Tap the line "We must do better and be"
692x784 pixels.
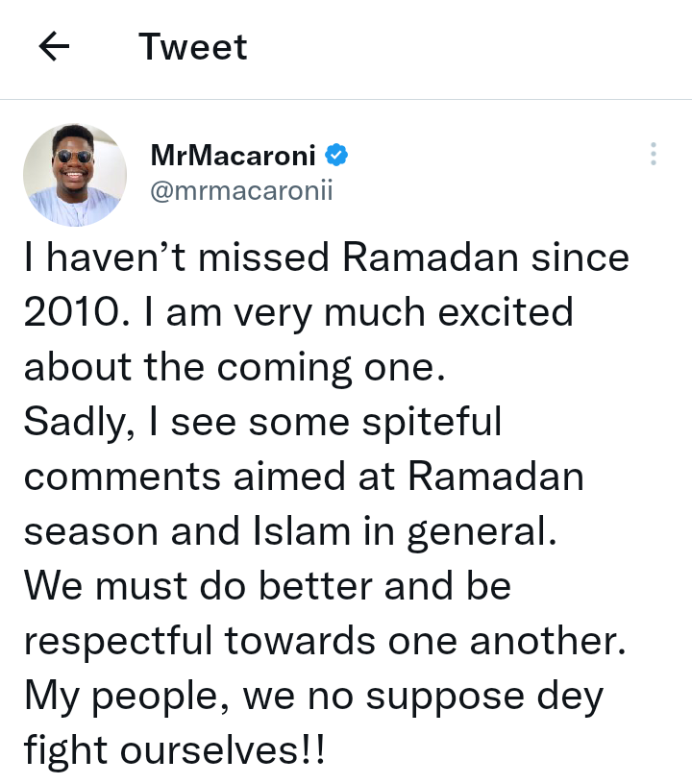[267, 586]
